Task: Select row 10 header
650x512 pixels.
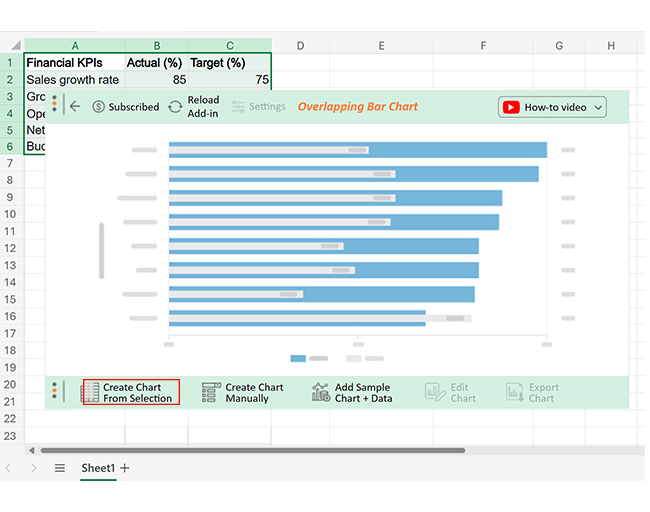Action: [10, 214]
